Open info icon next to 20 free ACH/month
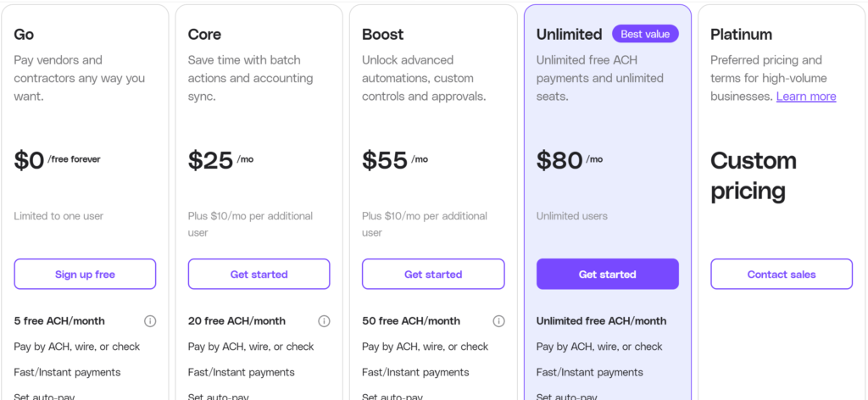This screenshot has height=400, width=868. pyautogui.click(x=324, y=321)
